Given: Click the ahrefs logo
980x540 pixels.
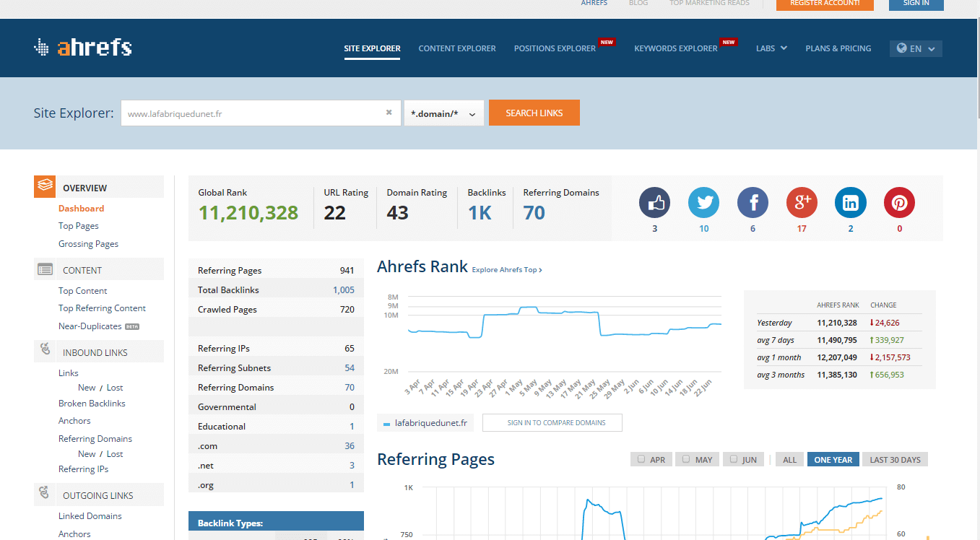Looking at the screenshot, I should pos(83,48).
